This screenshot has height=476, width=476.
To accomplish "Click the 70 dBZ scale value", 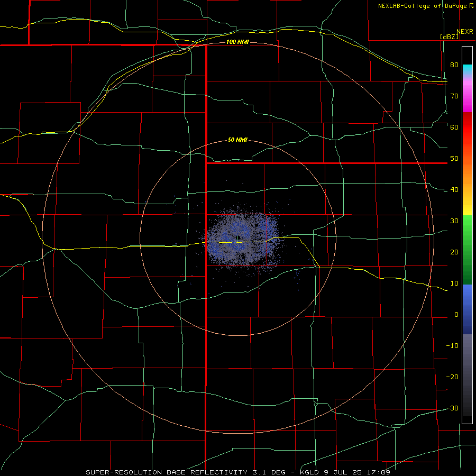I will coord(454,96).
